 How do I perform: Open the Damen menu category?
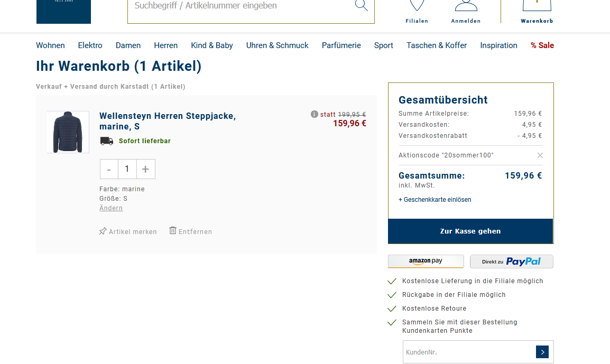(x=128, y=45)
